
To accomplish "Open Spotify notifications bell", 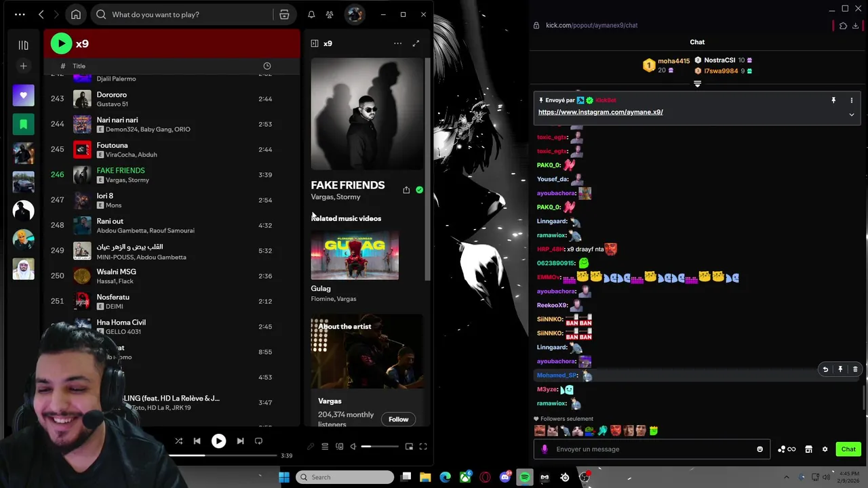I will (311, 14).
